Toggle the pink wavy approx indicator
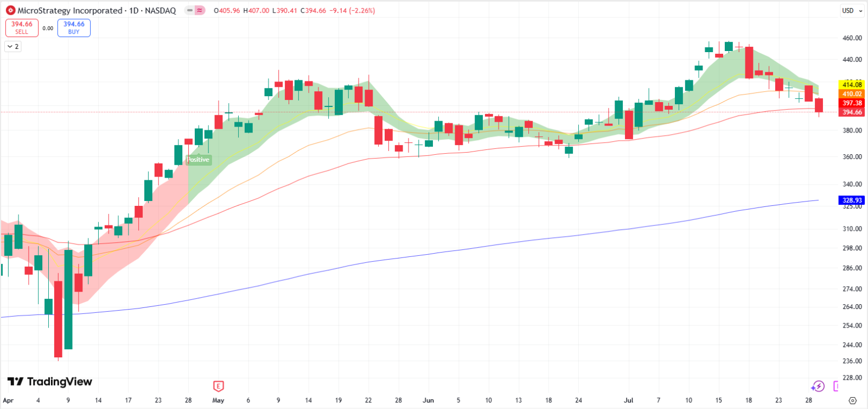The height and width of the screenshot is (409, 868). coord(200,10)
